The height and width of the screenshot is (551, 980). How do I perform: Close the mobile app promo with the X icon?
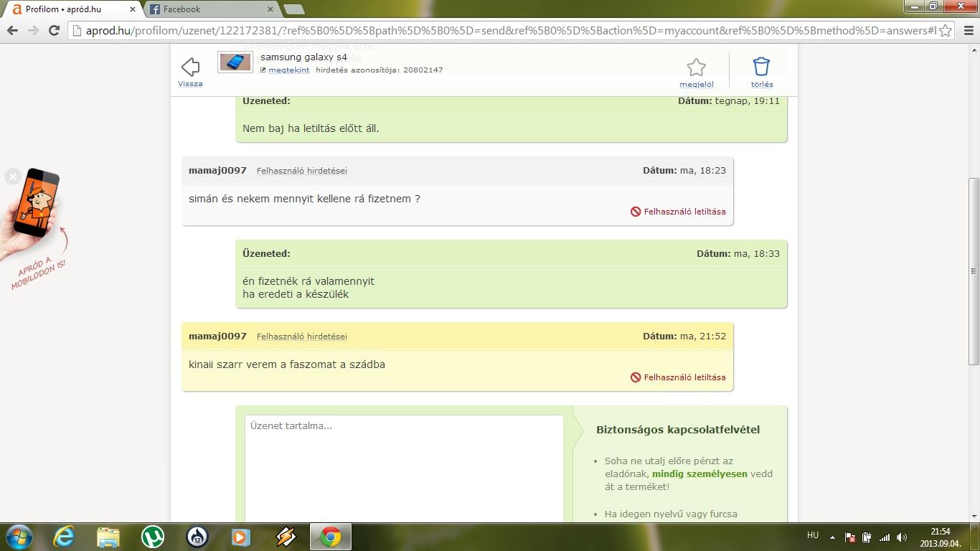12,176
